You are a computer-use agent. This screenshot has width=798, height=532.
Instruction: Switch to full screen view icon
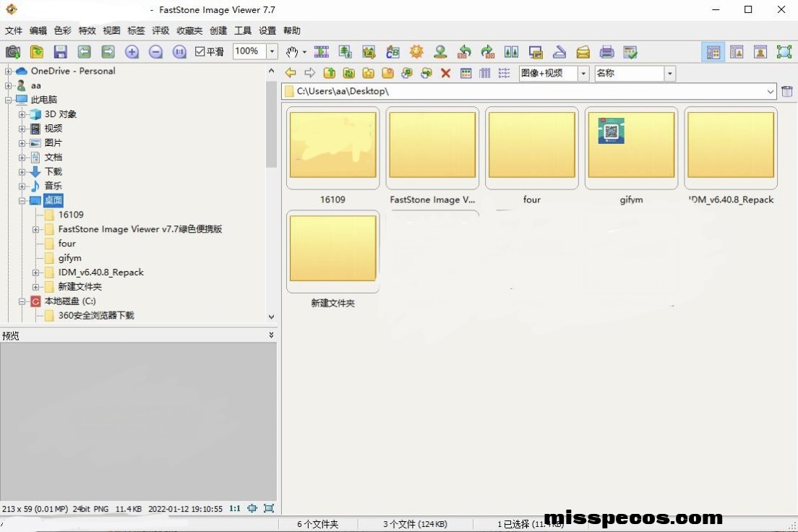tap(784, 52)
